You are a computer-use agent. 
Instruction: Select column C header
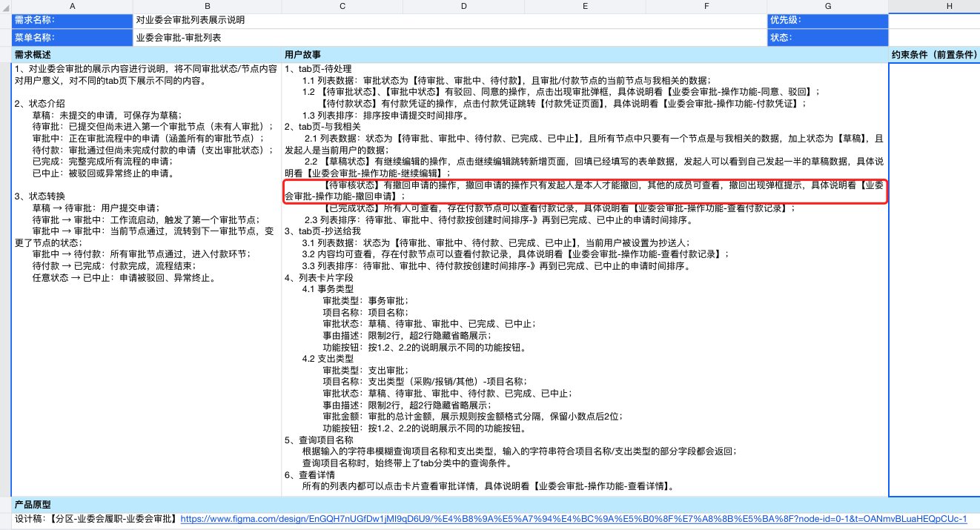point(342,6)
